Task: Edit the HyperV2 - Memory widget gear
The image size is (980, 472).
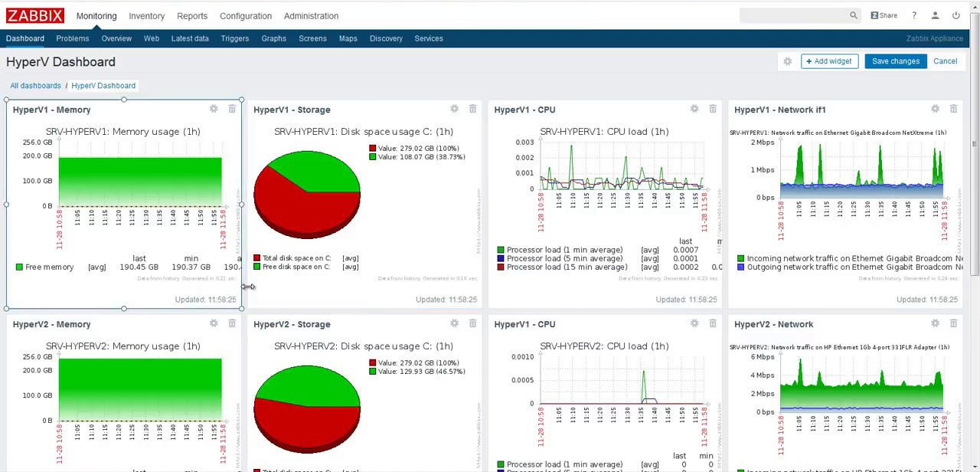Action: [214, 323]
